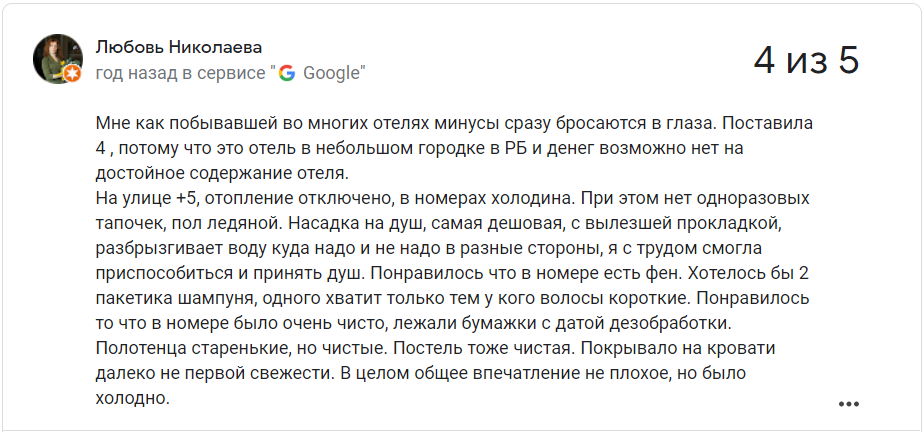This screenshot has width=924, height=432.
Task: Click the orange star badge on the avatar
Action: [72, 74]
